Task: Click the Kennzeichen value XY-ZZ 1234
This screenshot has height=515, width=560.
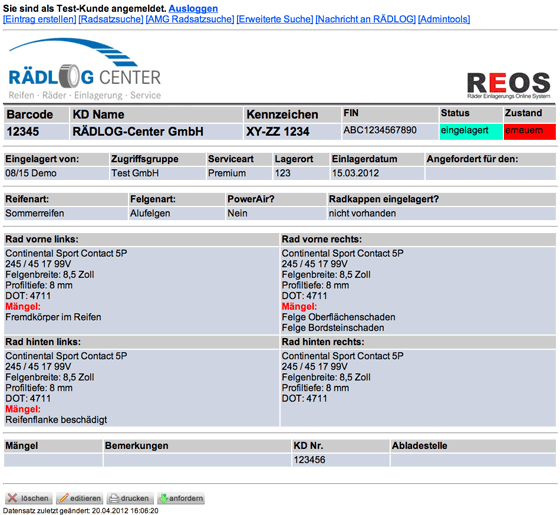Action: point(278,132)
